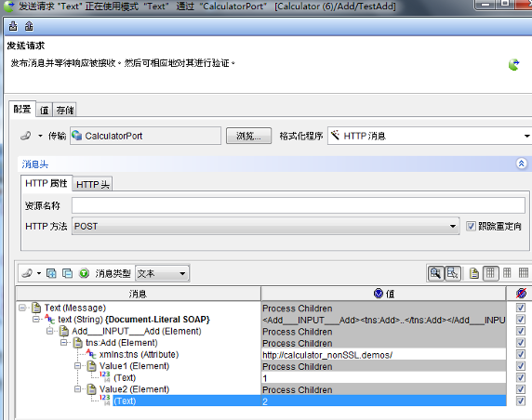Collapse the Value2 element node
This screenshot has width=532, height=420.
pos(77,389)
